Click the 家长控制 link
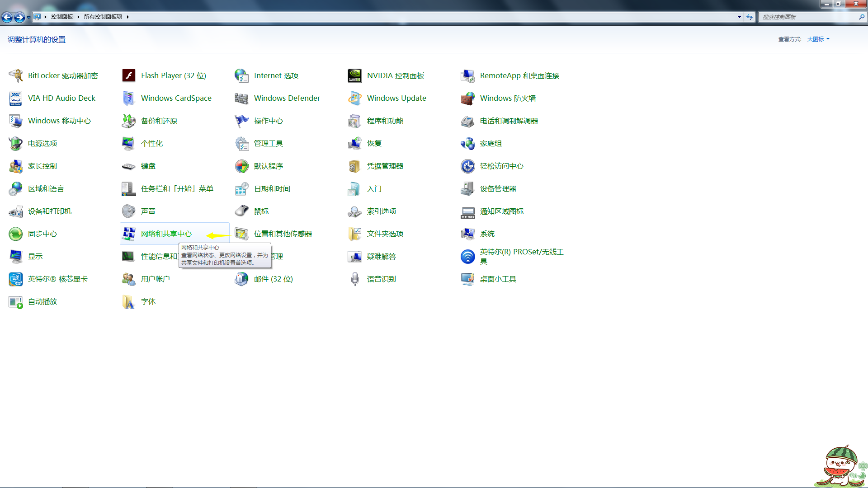Image resolution: width=868 pixels, height=488 pixels. (42, 166)
